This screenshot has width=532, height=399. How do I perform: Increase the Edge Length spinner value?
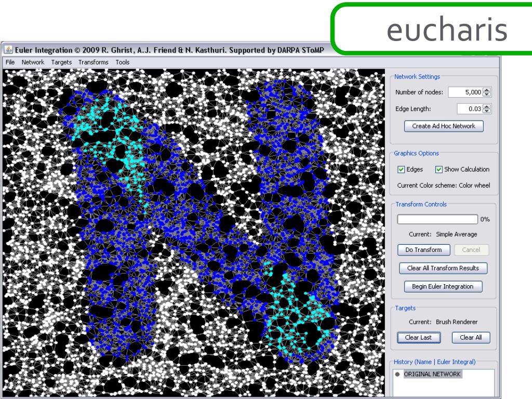[487, 107]
